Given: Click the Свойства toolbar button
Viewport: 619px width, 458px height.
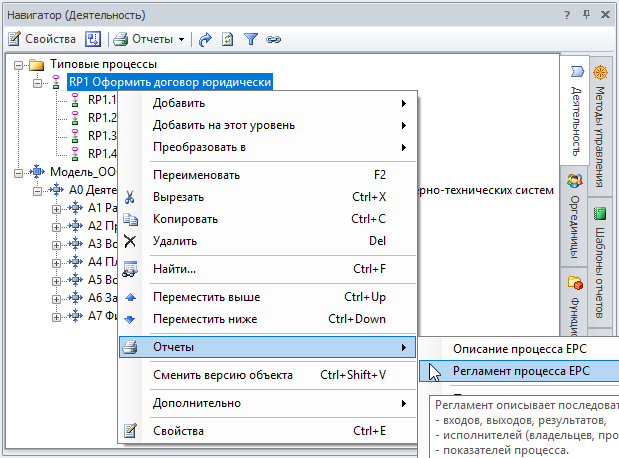Looking at the screenshot, I should 42,39.
